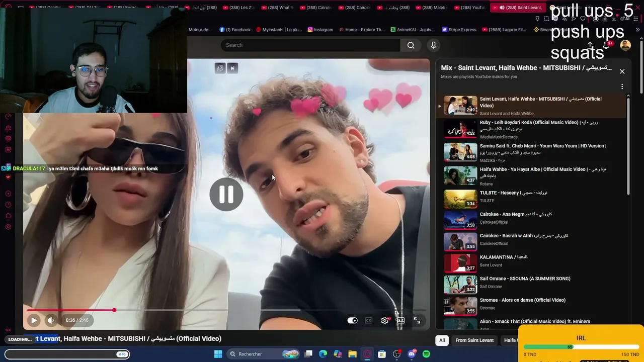Open the Stripe Express bookmark
This screenshot has width=644, height=362.
(459, 30)
